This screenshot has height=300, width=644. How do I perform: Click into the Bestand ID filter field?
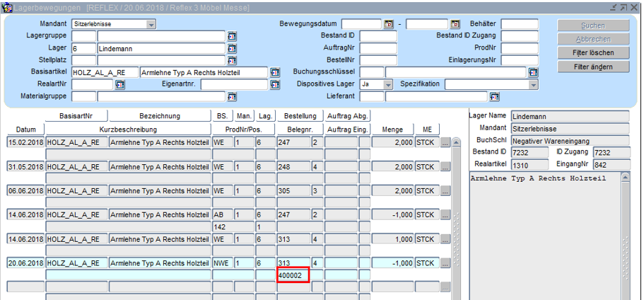pos(378,36)
